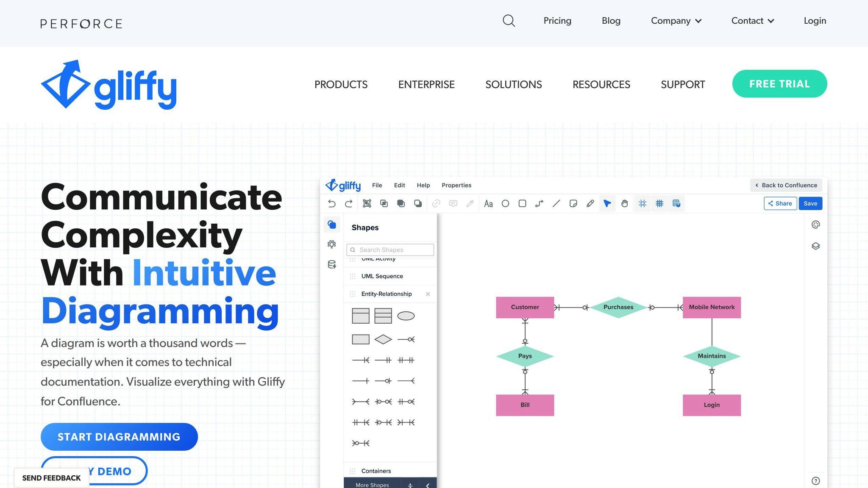Image resolution: width=868 pixels, height=488 pixels.
Task: Open the theme palette icon
Action: (815, 225)
